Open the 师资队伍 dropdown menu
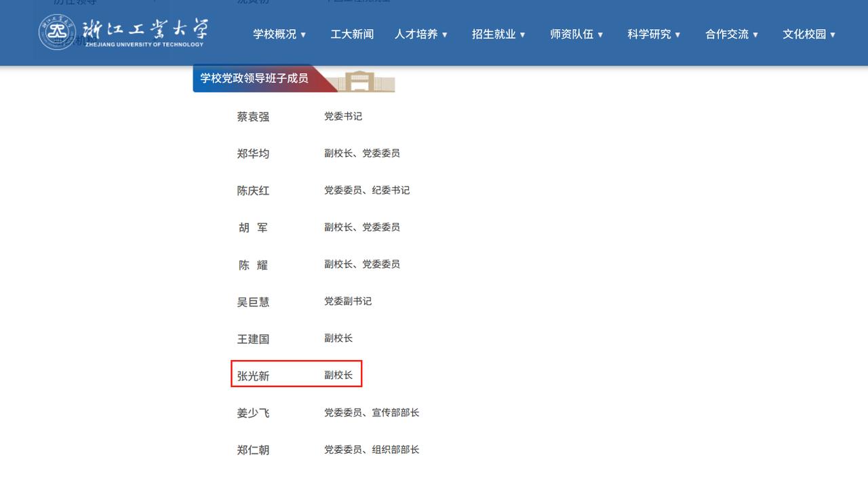This screenshot has height=478, width=868. [x=577, y=34]
